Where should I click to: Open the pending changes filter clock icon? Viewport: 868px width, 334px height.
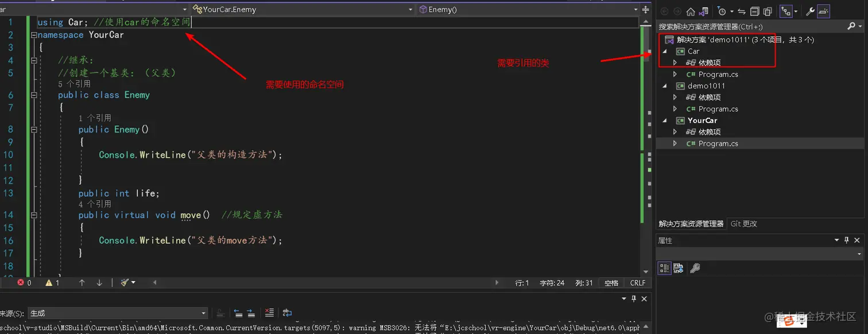(x=722, y=11)
